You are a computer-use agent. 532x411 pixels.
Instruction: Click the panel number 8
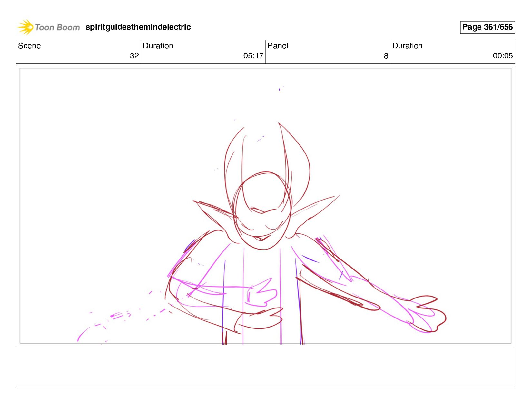[386, 56]
